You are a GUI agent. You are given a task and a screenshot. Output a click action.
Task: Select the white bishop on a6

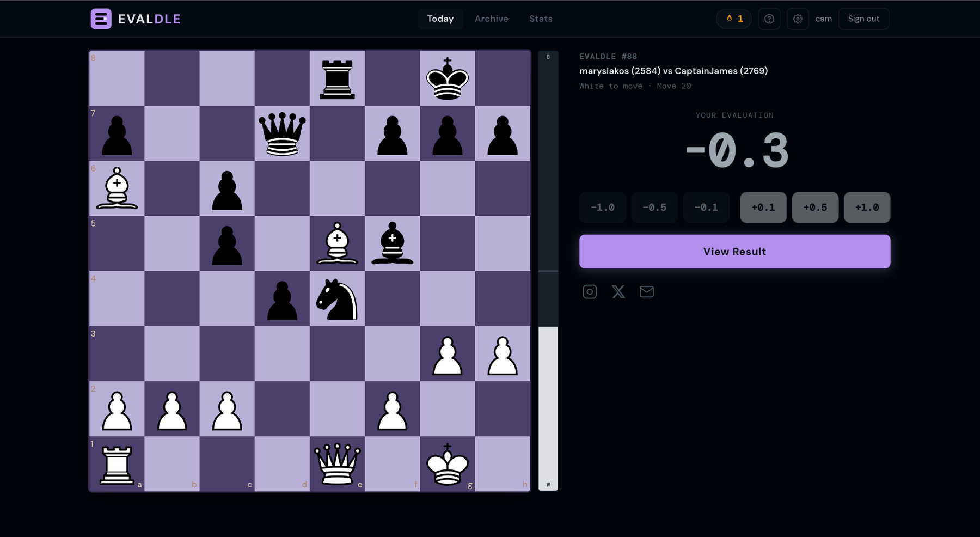click(117, 188)
